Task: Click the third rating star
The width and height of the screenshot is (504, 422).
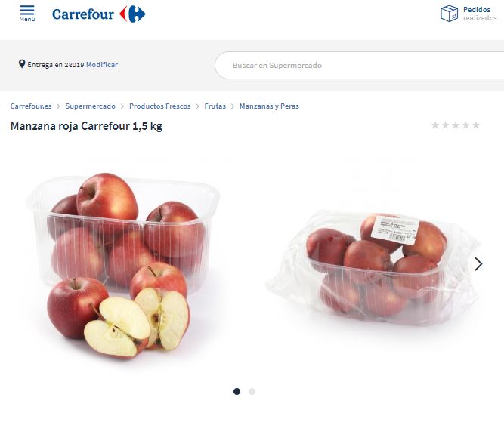Action: click(x=456, y=125)
